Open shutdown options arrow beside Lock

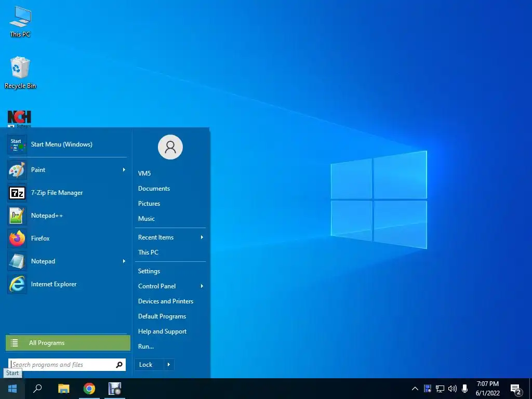click(169, 365)
